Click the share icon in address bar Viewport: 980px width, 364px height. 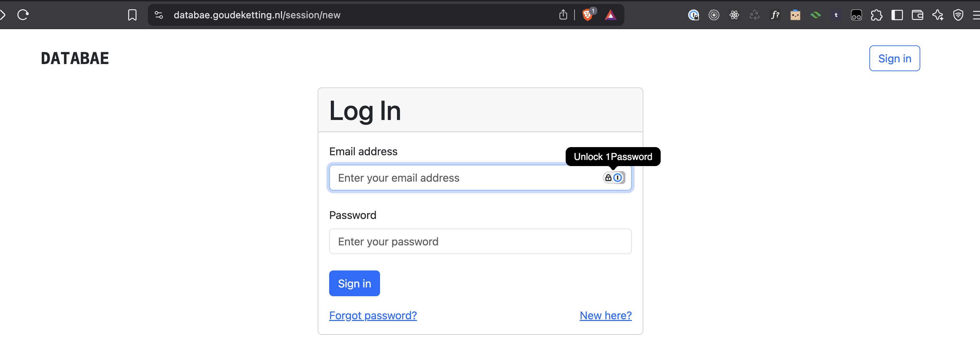pos(563,15)
